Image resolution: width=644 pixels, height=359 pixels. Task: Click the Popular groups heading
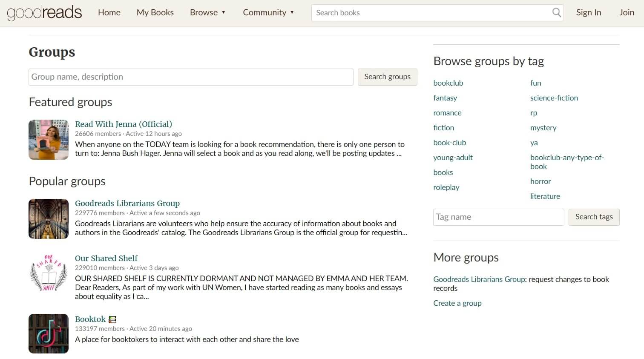[x=67, y=181]
